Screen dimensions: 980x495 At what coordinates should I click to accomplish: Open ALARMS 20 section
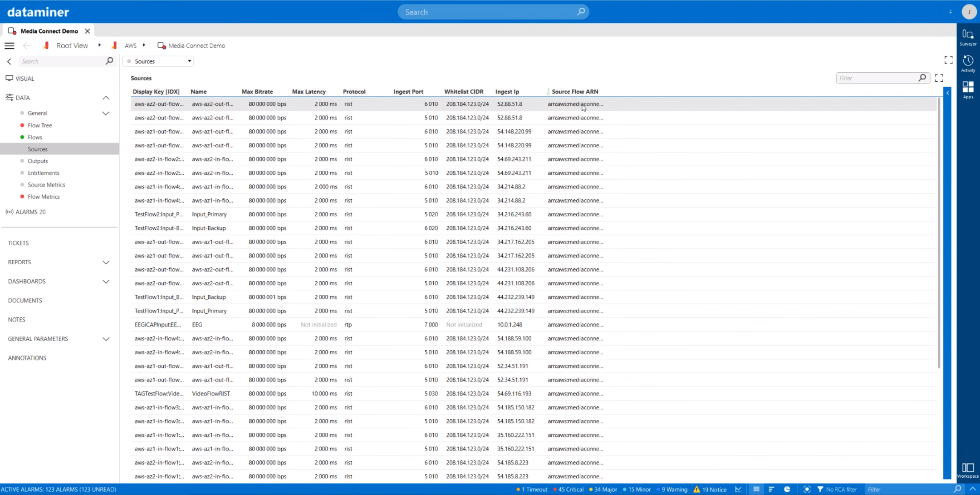pyautogui.click(x=30, y=212)
